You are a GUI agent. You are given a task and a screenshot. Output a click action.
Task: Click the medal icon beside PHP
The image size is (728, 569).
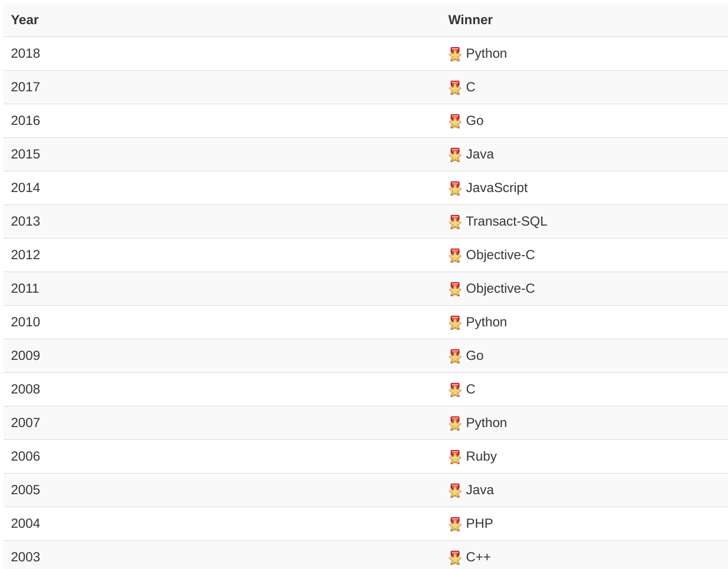[x=454, y=524]
